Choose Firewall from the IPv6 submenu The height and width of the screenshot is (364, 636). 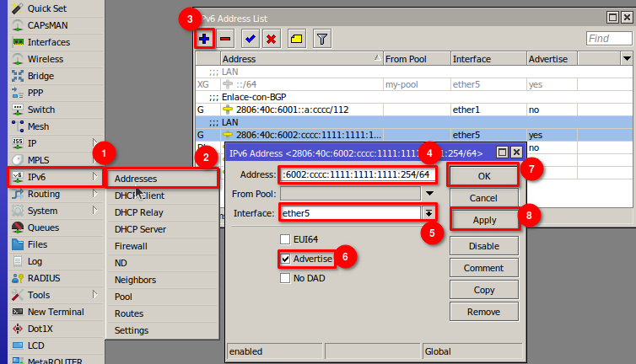[x=131, y=246]
